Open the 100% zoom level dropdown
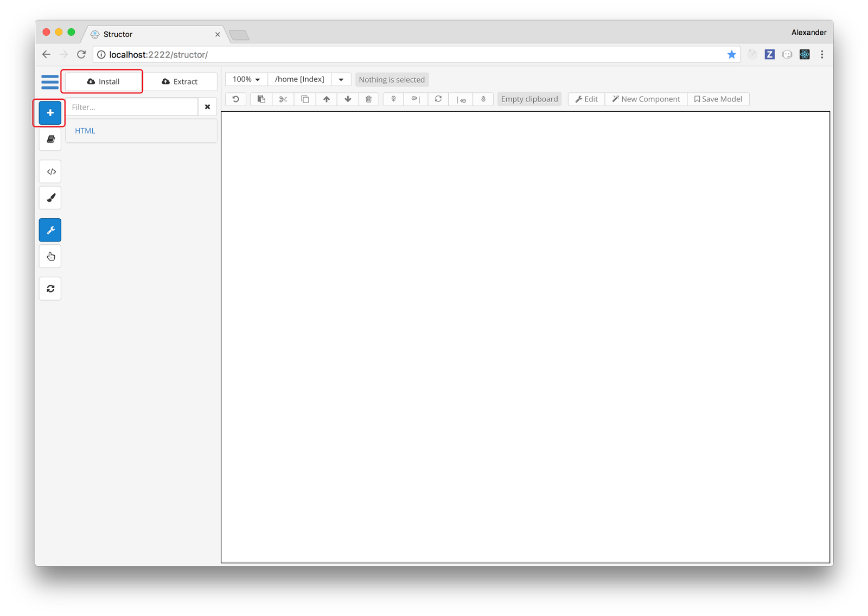 coord(245,79)
